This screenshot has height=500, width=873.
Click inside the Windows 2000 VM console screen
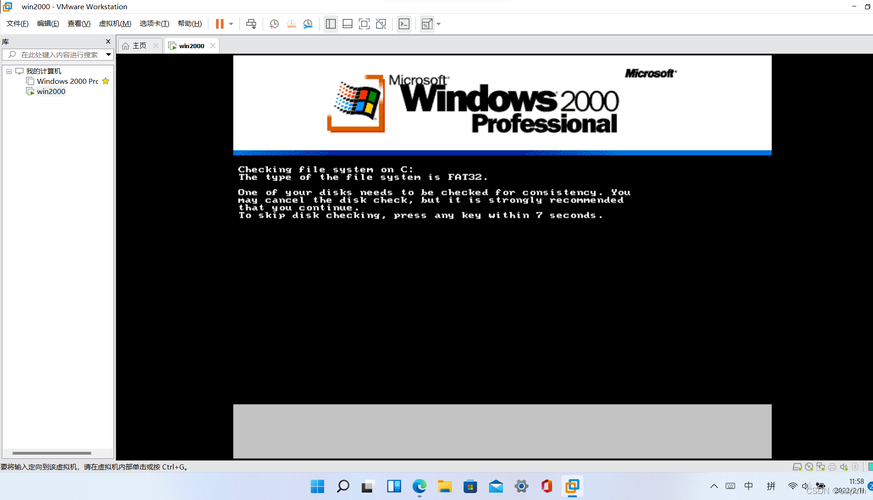[x=502, y=257]
